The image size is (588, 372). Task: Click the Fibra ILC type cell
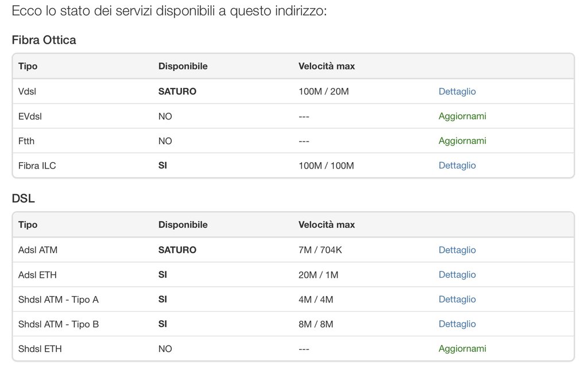(37, 166)
